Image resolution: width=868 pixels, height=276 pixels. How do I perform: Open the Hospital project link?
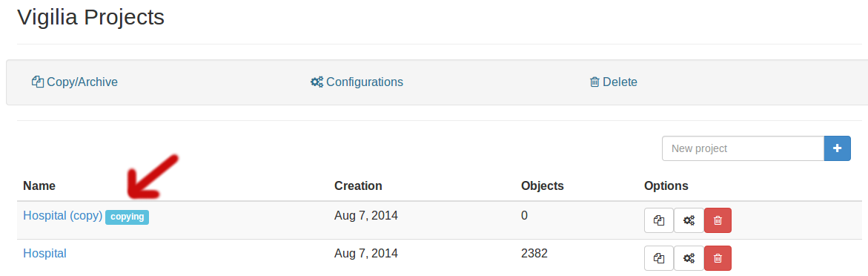44,253
